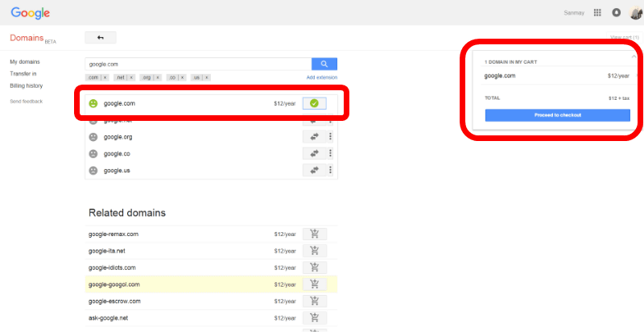Click the Sanmay account name
644x332 pixels.
pyautogui.click(x=574, y=13)
